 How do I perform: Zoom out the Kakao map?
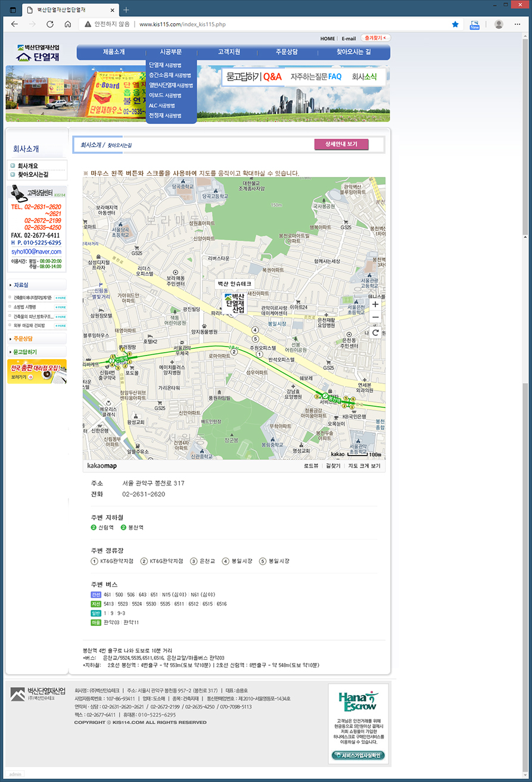pyautogui.click(x=375, y=318)
